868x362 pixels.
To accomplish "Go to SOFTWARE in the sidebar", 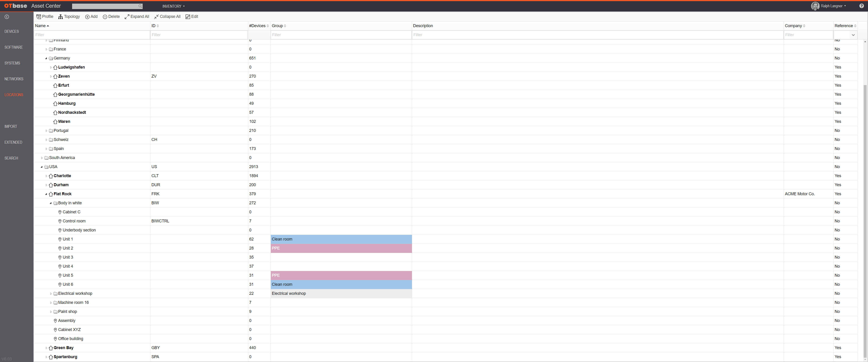I will (x=14, y=47).
